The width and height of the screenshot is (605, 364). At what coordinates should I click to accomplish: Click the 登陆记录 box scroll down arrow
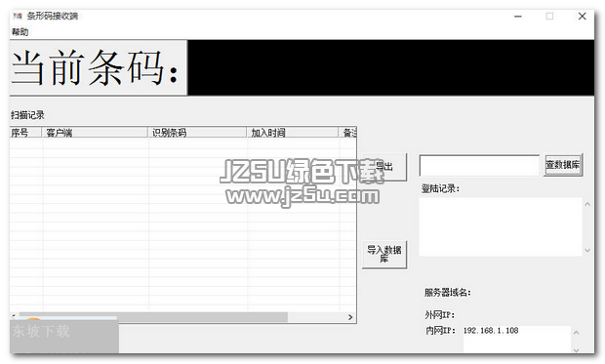pyautogui.click(x=587, y=250)
